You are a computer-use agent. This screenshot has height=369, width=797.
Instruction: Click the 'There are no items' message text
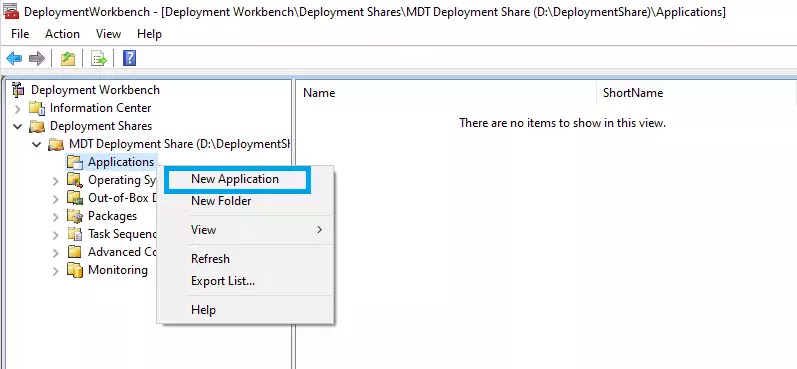(x=562, y=122)
